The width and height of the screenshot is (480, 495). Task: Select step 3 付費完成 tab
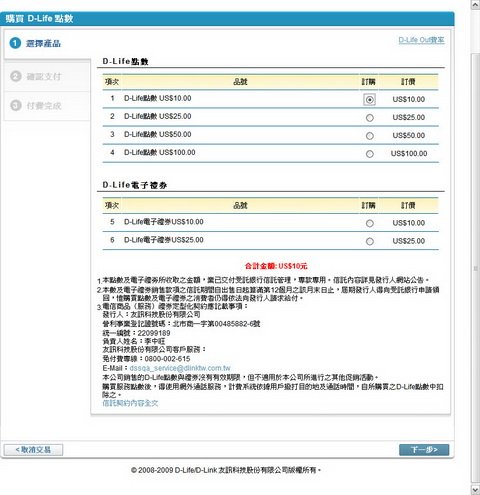[47, 106]
